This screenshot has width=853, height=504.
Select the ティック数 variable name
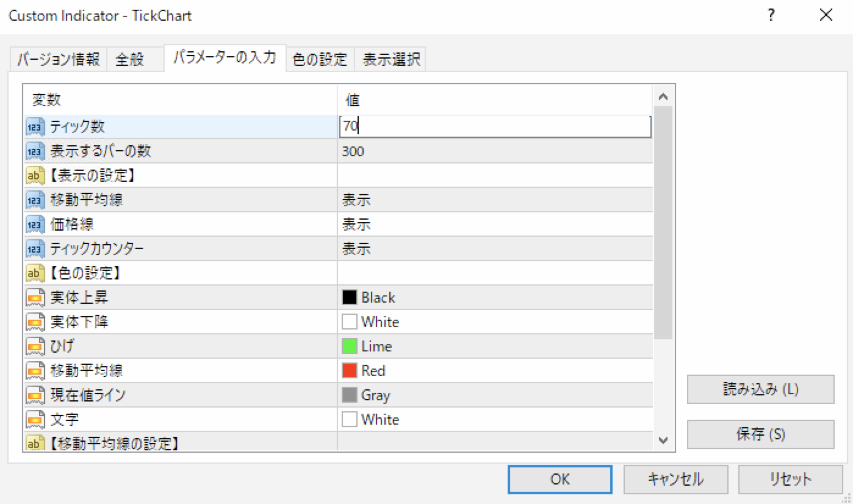77,127
